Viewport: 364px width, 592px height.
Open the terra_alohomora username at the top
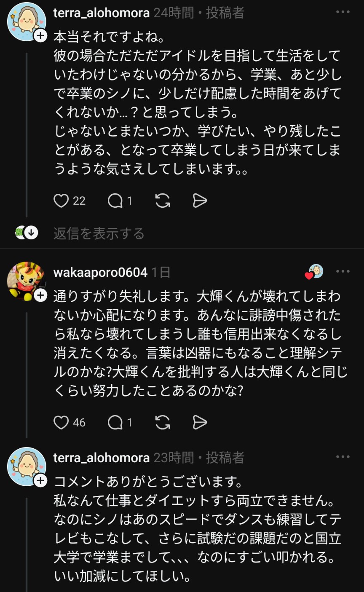[102, 13]
